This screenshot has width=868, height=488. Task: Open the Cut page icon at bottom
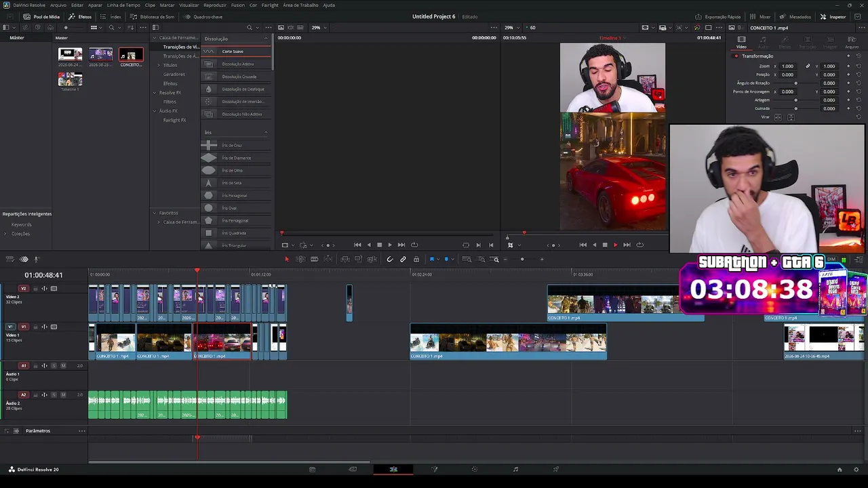pos(353,469)
